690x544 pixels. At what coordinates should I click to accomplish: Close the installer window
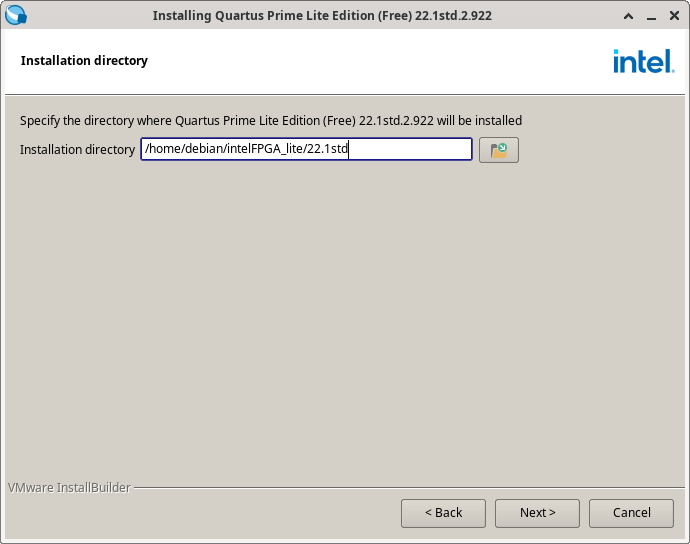coord(674,16)
